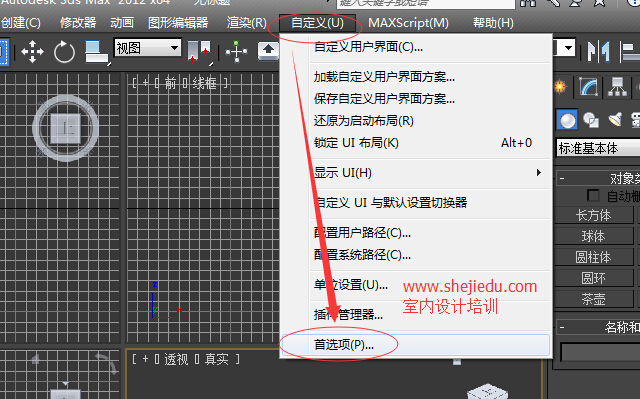Image resolution: width=640 pixels, height=399 pixels.
Task: Click the 球体 sphere button
Action: click(593, 236)
